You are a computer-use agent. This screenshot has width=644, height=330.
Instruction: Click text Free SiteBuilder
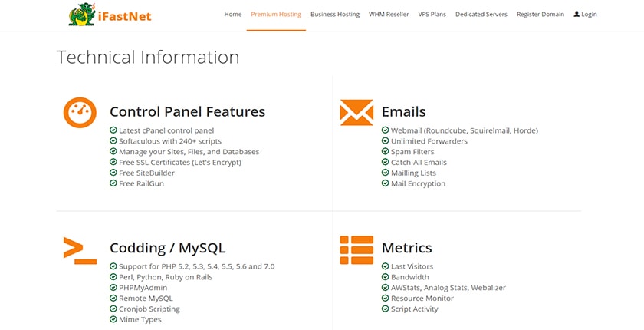tap(146, 173)
